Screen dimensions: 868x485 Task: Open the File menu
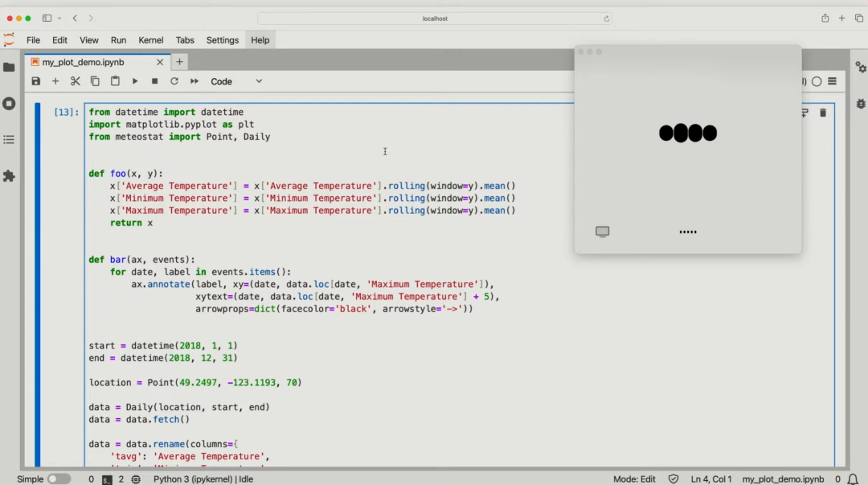click(x=33, y=40)
